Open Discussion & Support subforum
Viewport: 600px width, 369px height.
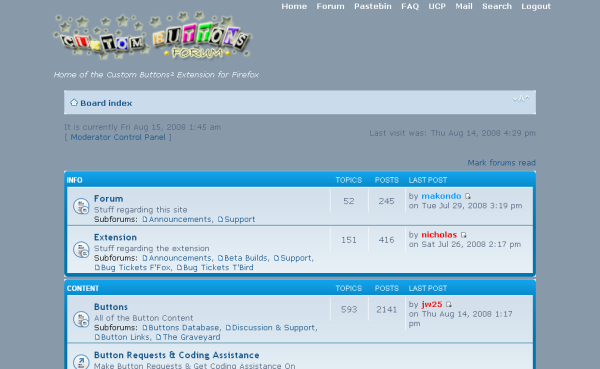tap(273, 328)
